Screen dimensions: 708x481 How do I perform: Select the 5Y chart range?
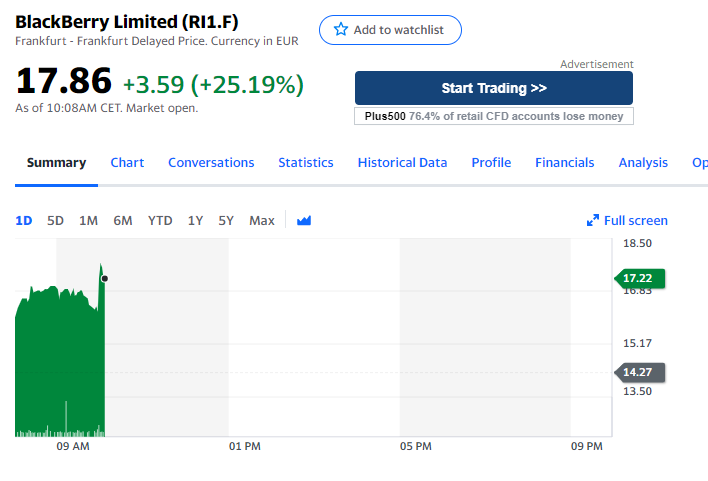pos(226,220)
